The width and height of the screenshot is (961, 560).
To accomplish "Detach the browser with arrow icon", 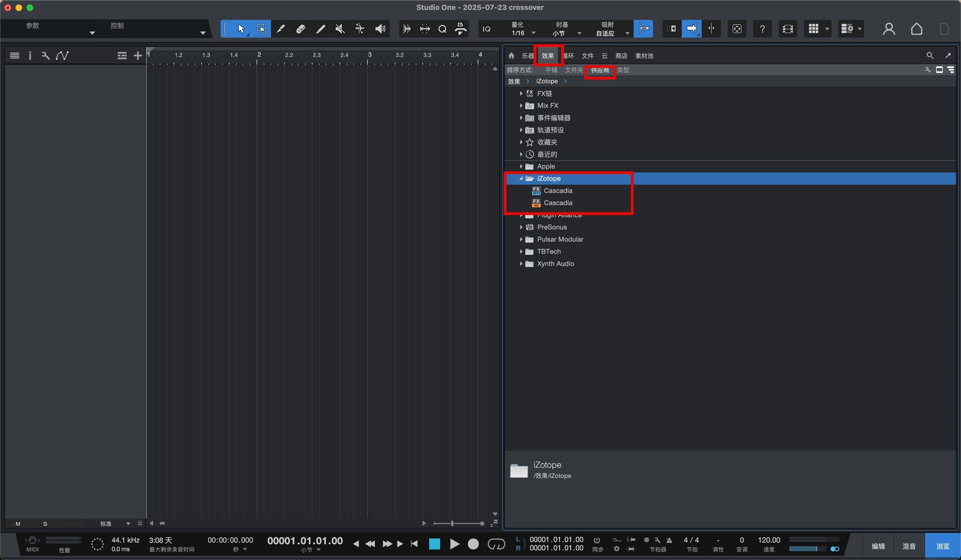I will click(x=948, y=56).
